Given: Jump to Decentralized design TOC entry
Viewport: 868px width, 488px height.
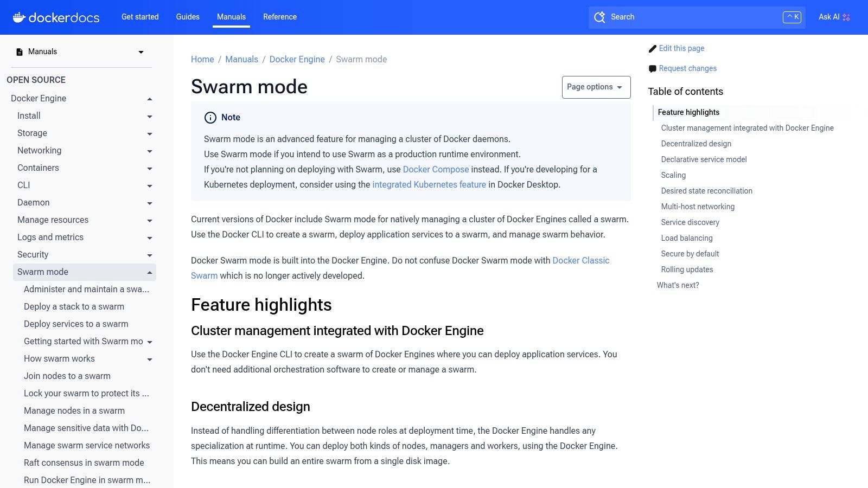Looking at the screenshot, I should point(696,144).
